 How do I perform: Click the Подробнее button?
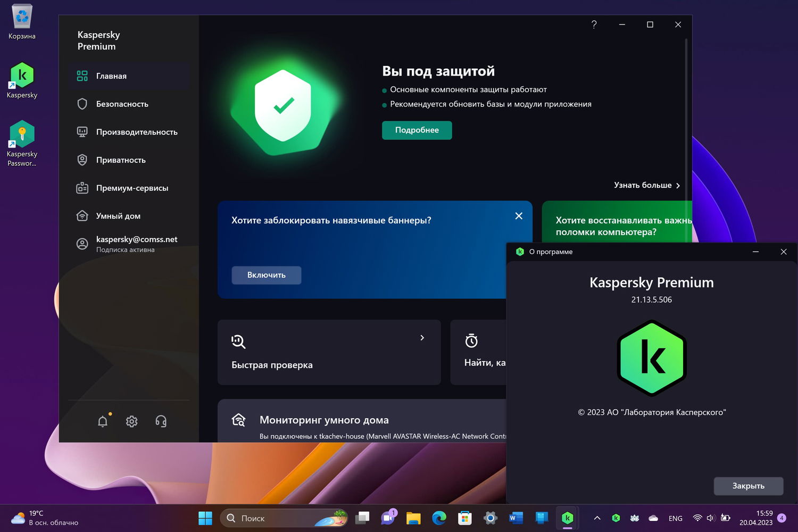pyautogui.click(x=417, y=130)
